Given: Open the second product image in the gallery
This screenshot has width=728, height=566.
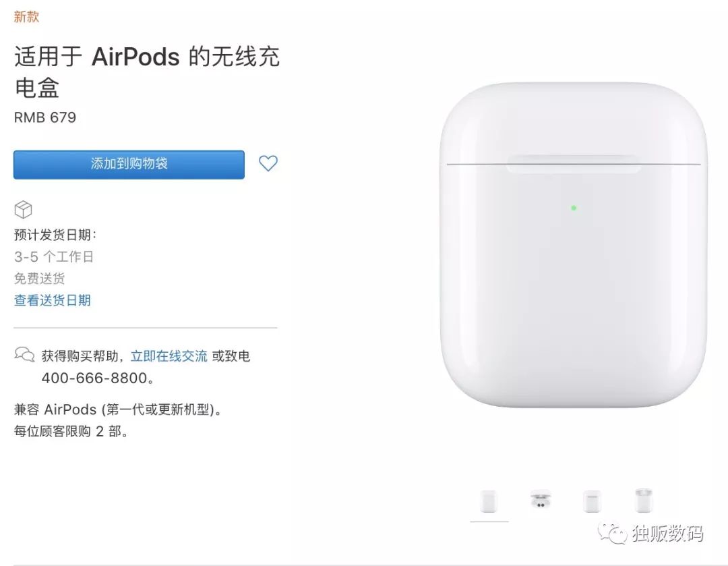Looking at the screenshot, I should 541,502.
